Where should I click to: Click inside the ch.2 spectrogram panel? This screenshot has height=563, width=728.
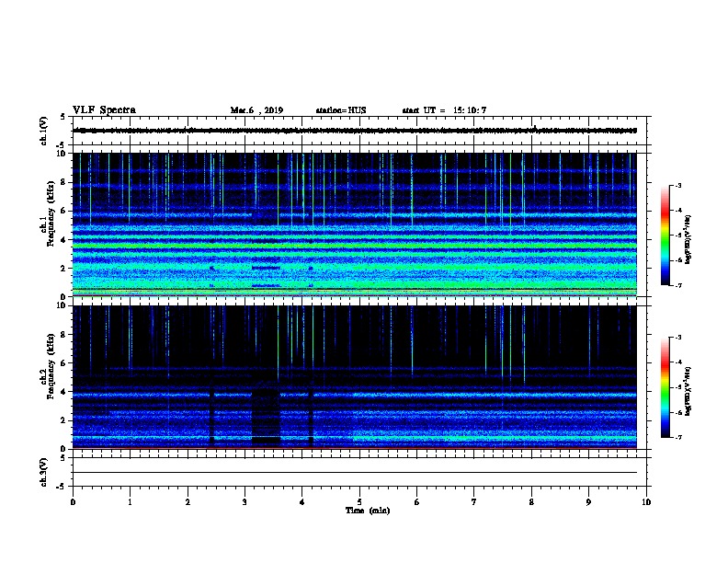[355, 377]
